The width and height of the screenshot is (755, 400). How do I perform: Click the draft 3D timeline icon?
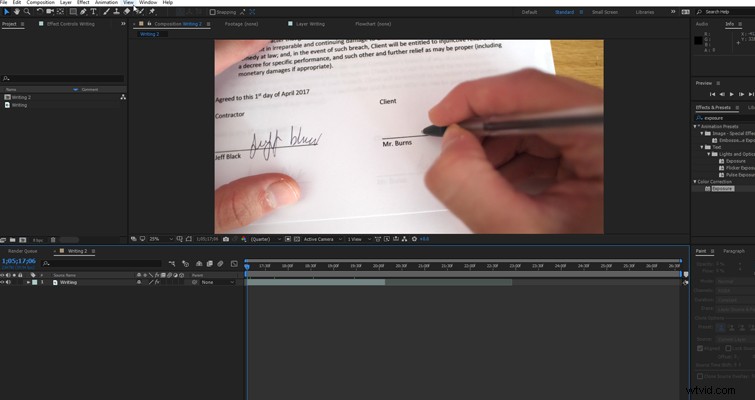185,263
